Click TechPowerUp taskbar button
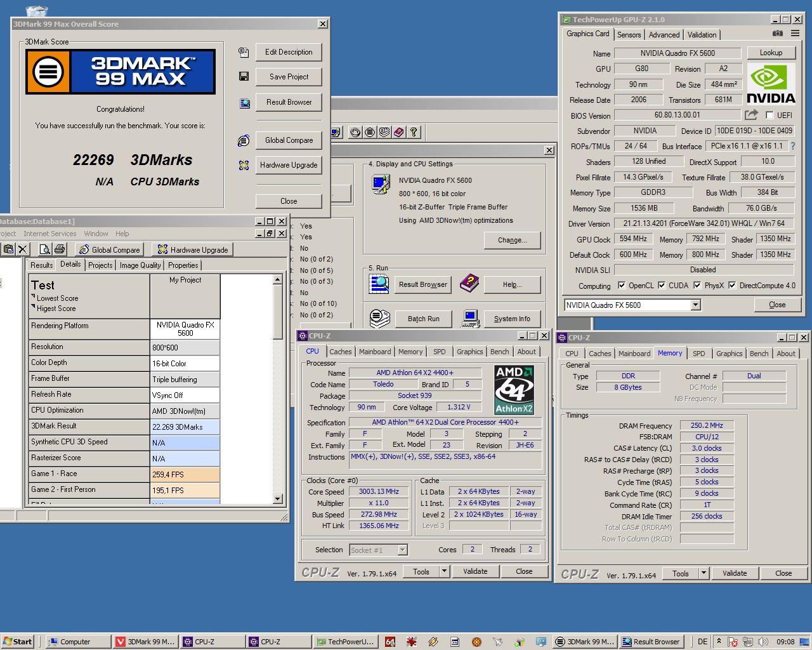 coord(346,642)
